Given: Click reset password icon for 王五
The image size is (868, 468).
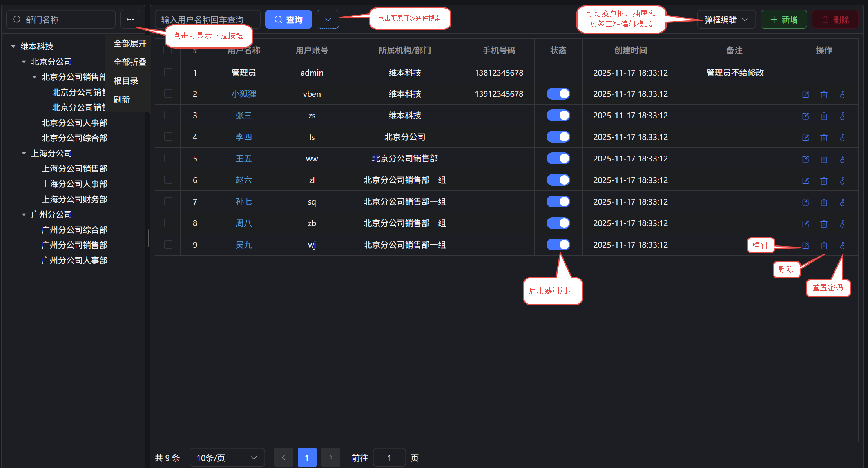Looking at the screenshot, I should point(842,159).
